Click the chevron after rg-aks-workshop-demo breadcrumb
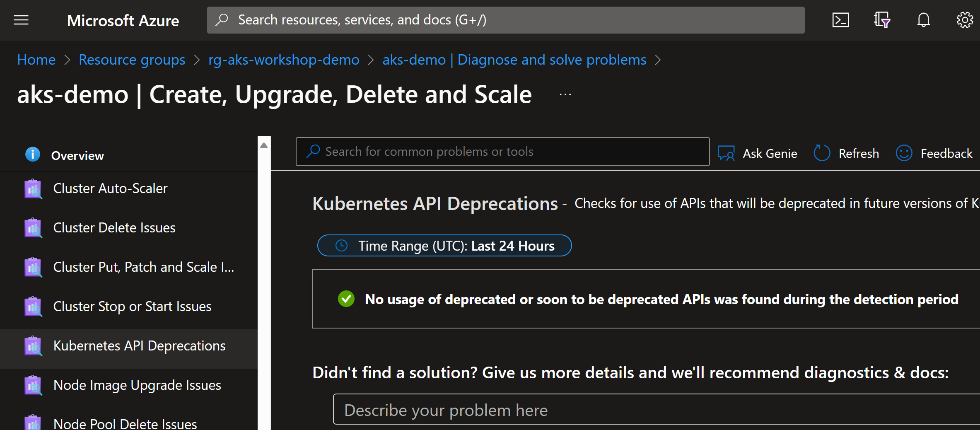The image size is (980, 430). (x=371, y=60)
